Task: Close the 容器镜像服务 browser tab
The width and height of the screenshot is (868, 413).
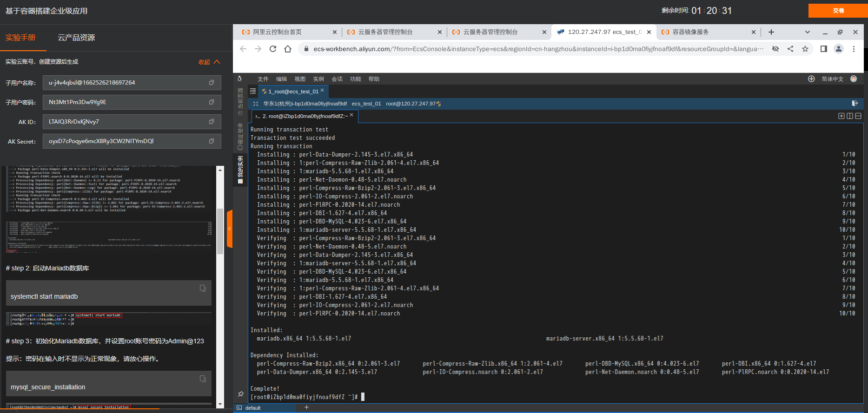Action: pyautogui.click(x=754, y=32)
